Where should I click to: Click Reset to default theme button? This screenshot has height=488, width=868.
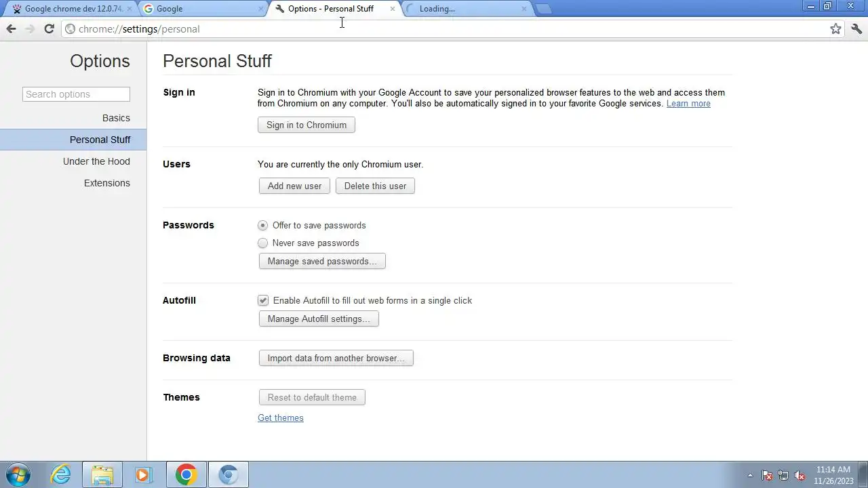click(x=312, y=397)
